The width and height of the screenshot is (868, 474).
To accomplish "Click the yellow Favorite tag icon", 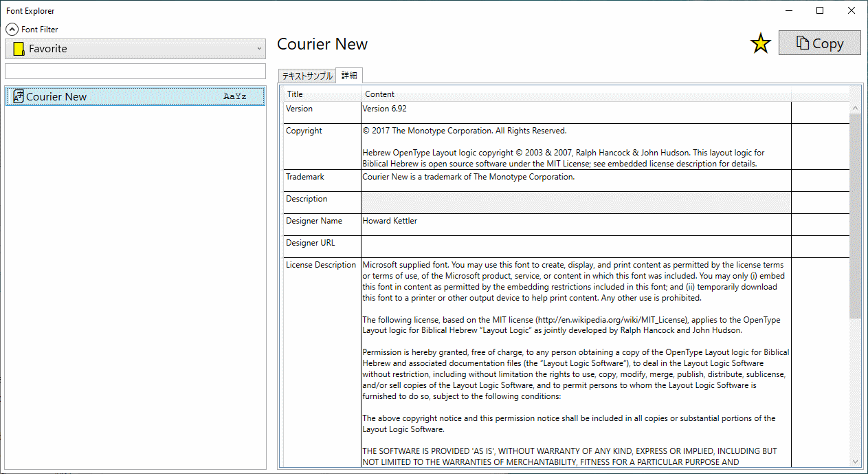I will pyautogui.click(x=19, y=49).
